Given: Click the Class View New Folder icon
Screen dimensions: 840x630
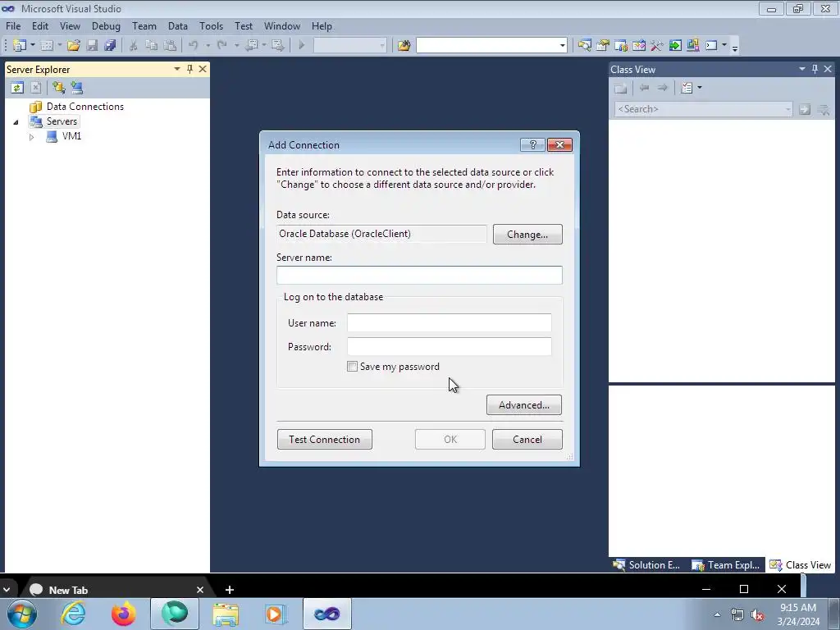Looking at the screenshot, I should coord(621,88).
